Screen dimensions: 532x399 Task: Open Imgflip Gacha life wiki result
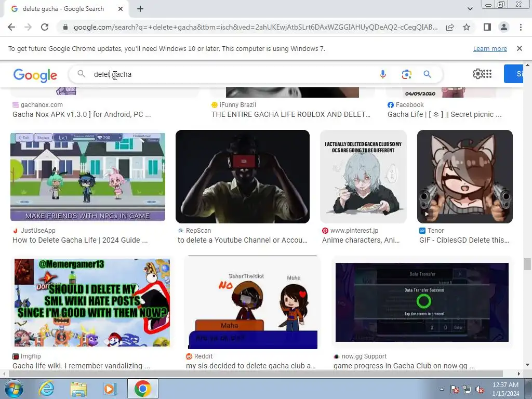(81, 366)
